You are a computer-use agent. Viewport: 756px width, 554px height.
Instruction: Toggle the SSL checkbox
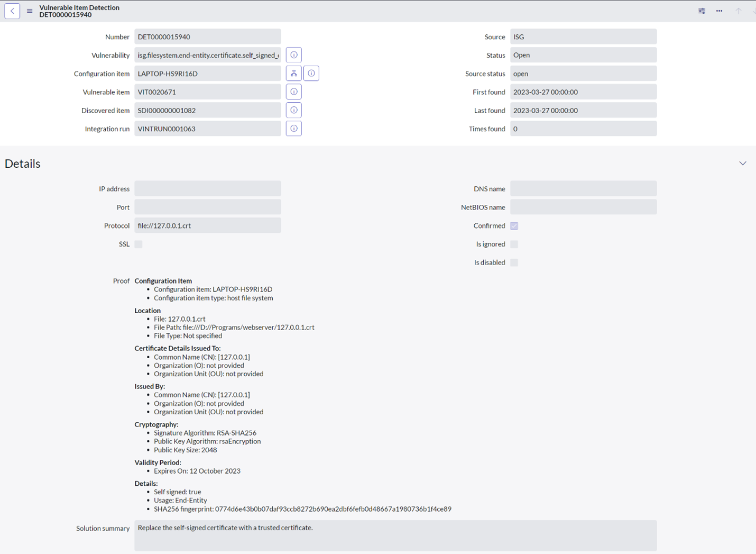[x=138, y=244]
